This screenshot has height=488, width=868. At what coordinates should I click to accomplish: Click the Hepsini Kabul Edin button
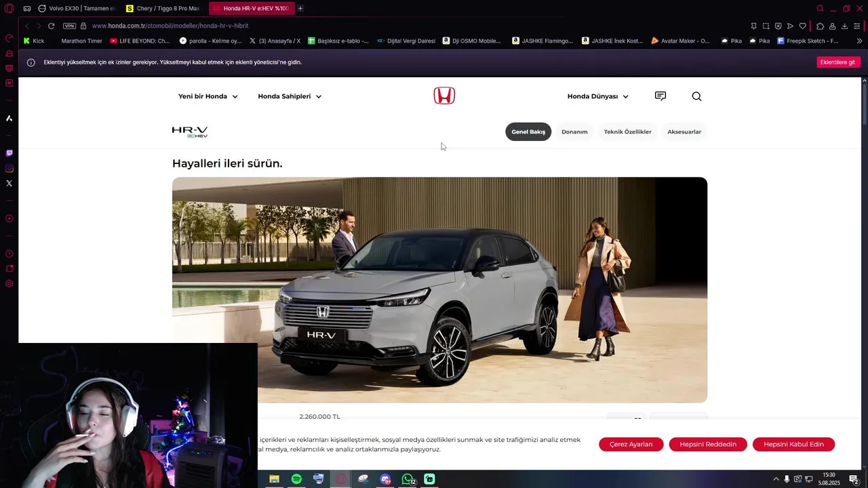click(793, 445)
